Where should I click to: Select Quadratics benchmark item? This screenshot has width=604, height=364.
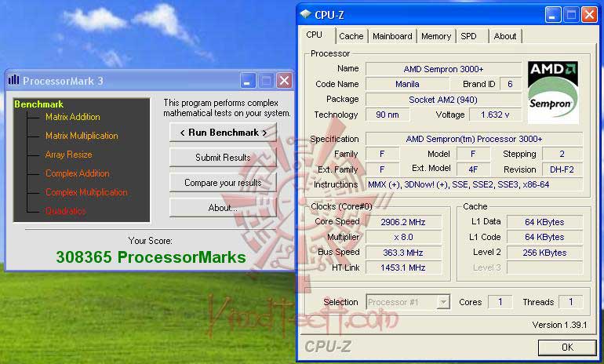65,211
